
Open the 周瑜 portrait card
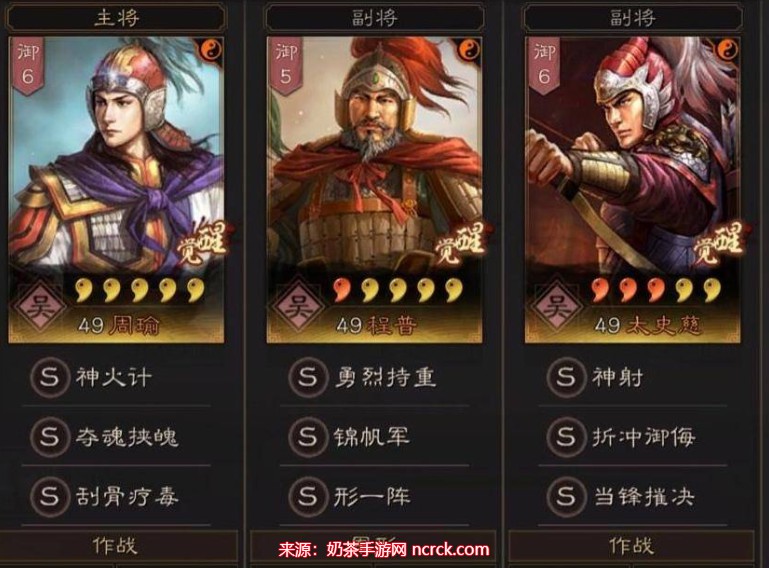(x=116, y=189)
